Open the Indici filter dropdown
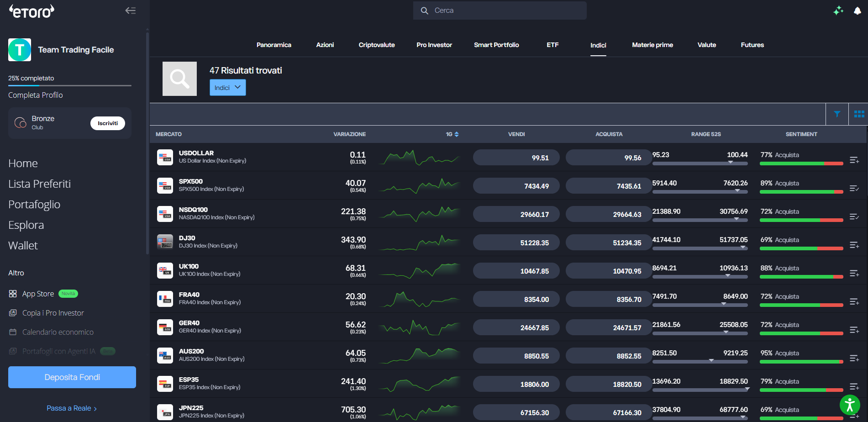This screenshot has height=422, width=868. coord(227,88)
